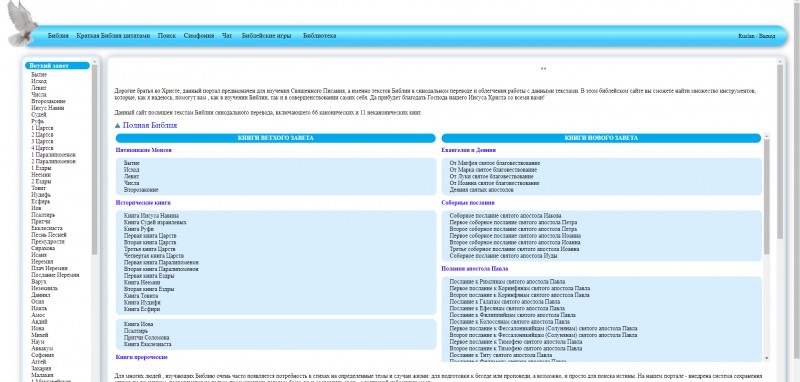Open the Пятикнижие Моисея heading link

point(144,150)
